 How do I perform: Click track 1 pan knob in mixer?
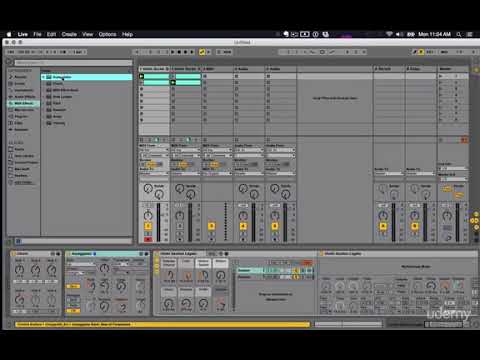tap(148, 216)
